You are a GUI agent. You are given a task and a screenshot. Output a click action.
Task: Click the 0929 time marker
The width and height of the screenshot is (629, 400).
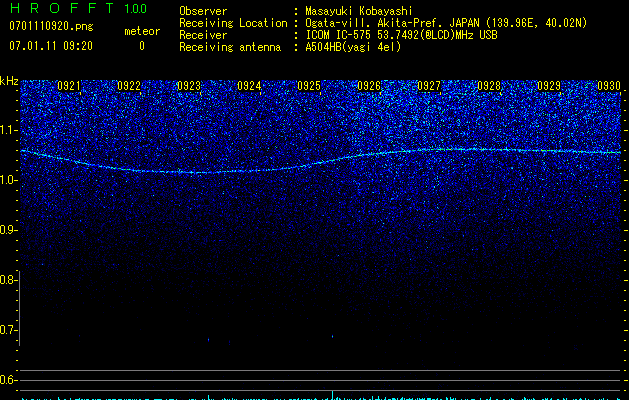549,86
